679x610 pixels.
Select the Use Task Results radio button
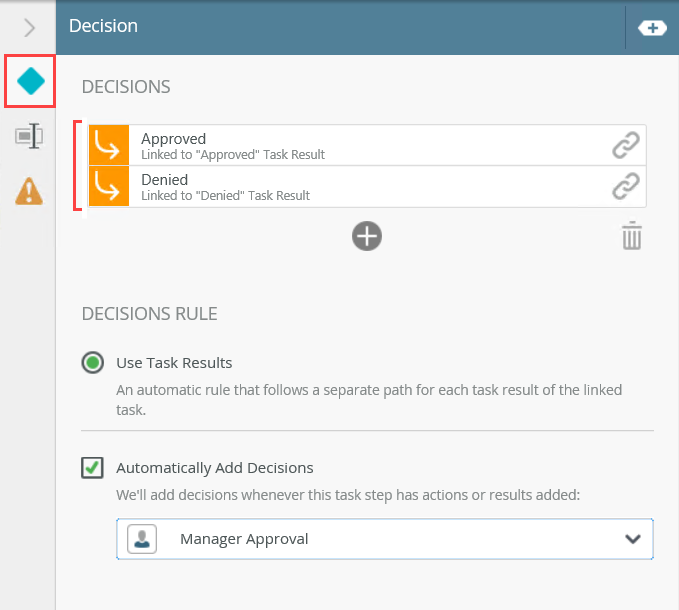pos(93,362)
